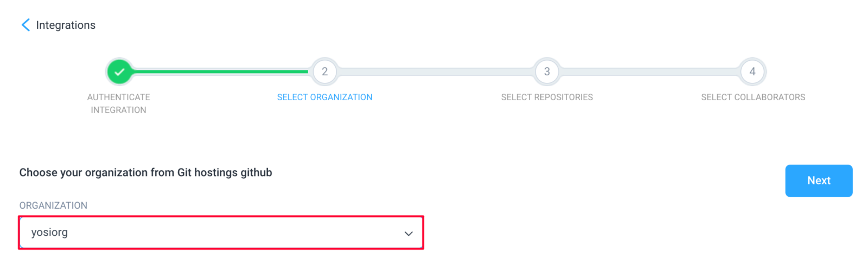The image size is (868, 278).
Task: Click the Select Repositories step label
Action: point(547,97)
